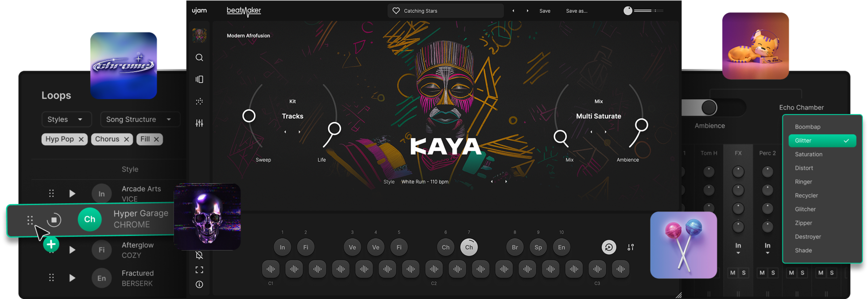Solo the Perc 2 channel
The height and width of the screenshot is (299, 868).
[x=773, y=273]
